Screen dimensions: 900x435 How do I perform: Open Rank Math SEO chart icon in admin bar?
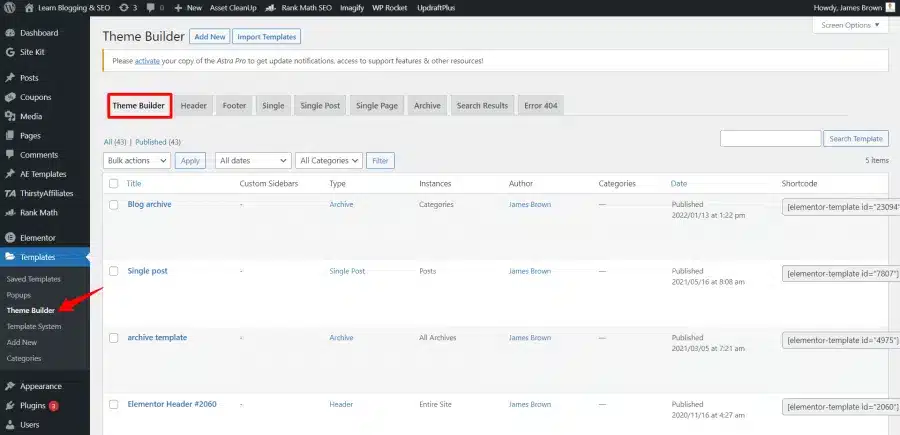click(270, 8)
